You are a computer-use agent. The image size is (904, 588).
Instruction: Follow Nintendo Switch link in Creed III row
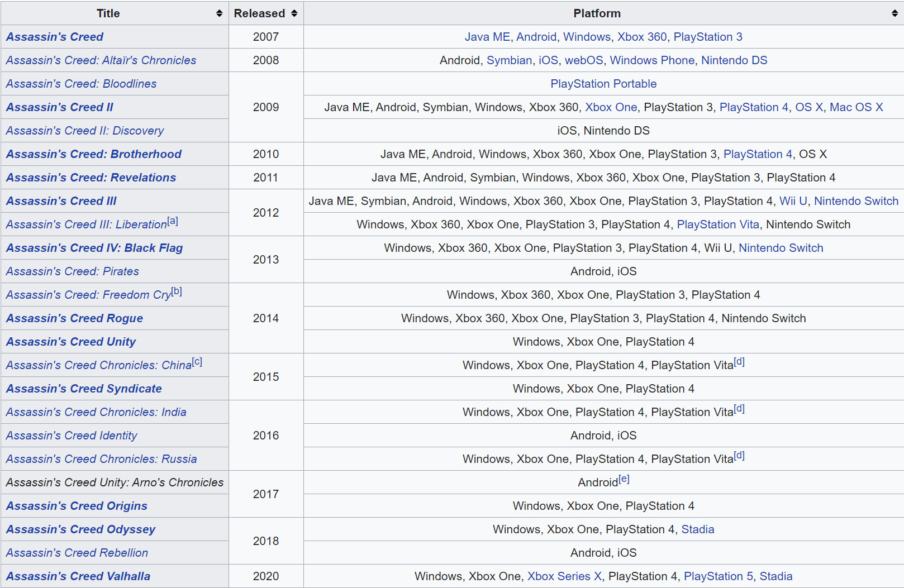[856, 201]
